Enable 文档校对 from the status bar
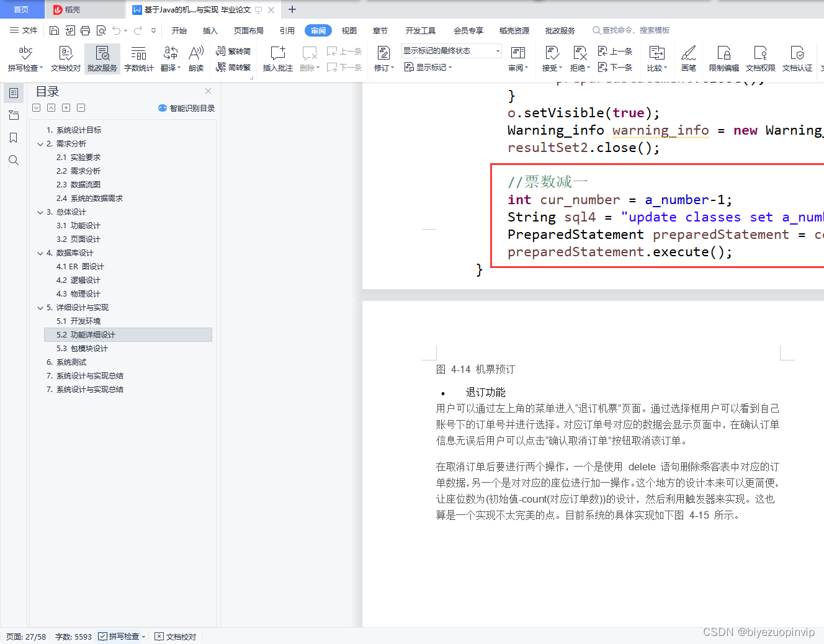The image size is (824, 644). pos(176,636)
